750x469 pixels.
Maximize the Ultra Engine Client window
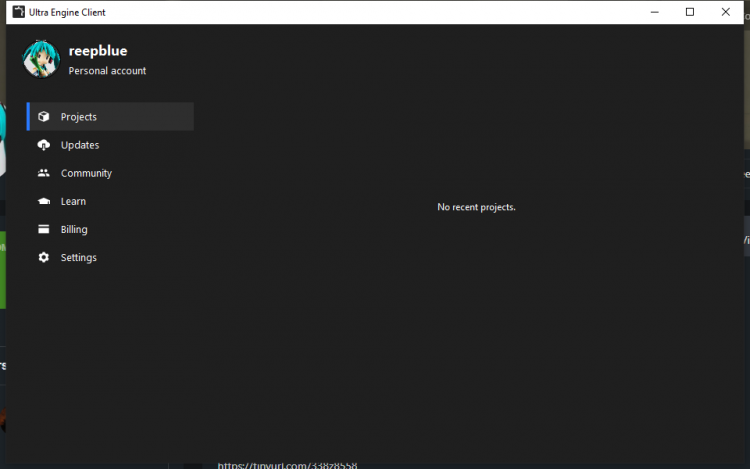690,12
